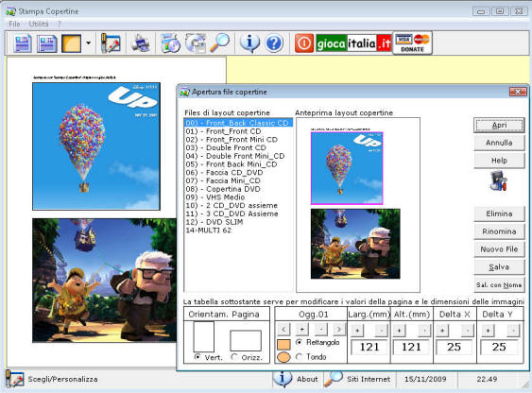The image size is (532, 393).
Task: Open the giocaitalia.it banner
Action: click(x=353, y=43)
